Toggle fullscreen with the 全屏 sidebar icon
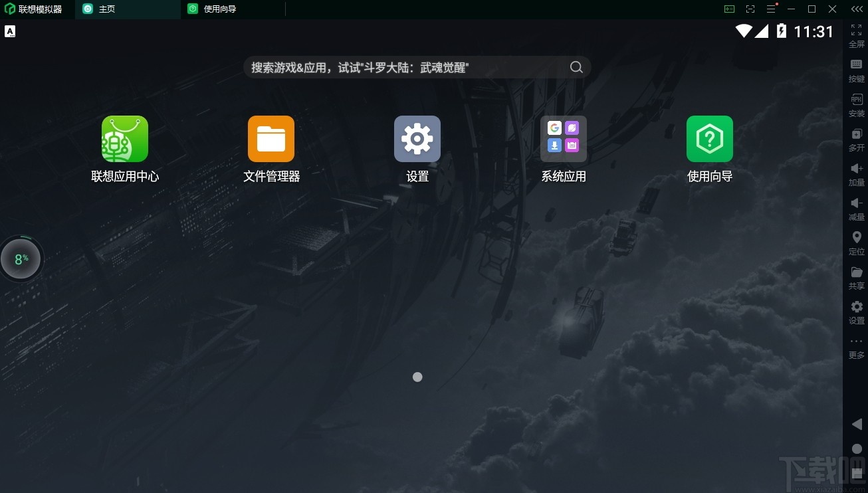The width and height of the screenshot is (868, 493). pyautogui.click(x=856, y=36)
